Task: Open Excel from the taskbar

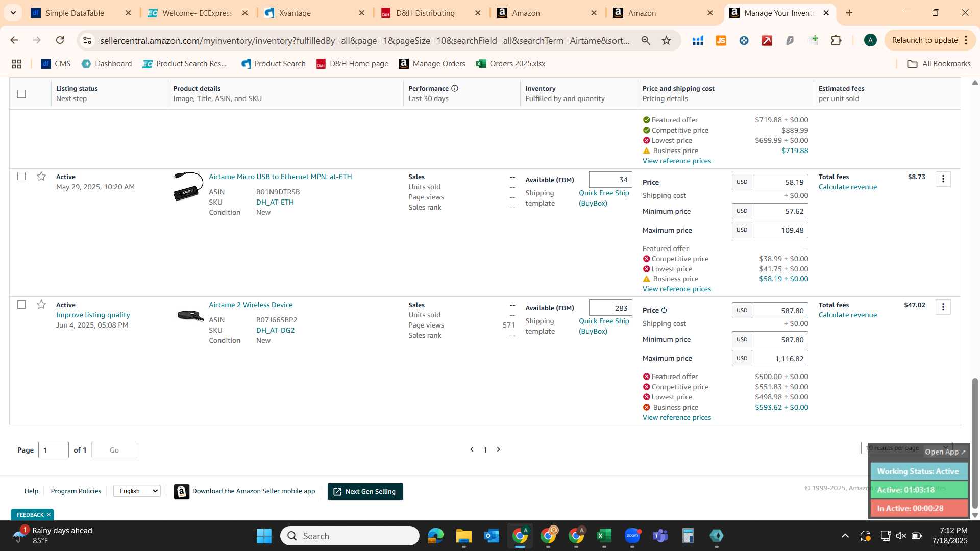Action: pyautogui.click(x=604, y=536)
